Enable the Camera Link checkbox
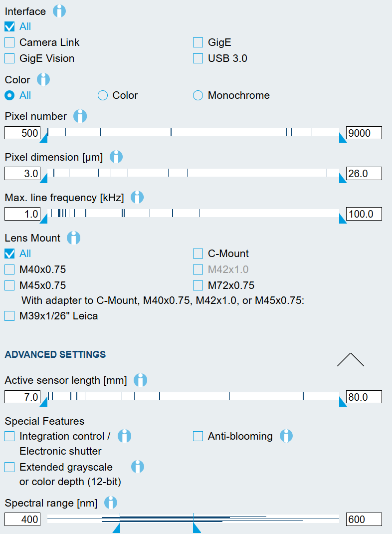The image size is (392, 534). click(x=9, y=42)
